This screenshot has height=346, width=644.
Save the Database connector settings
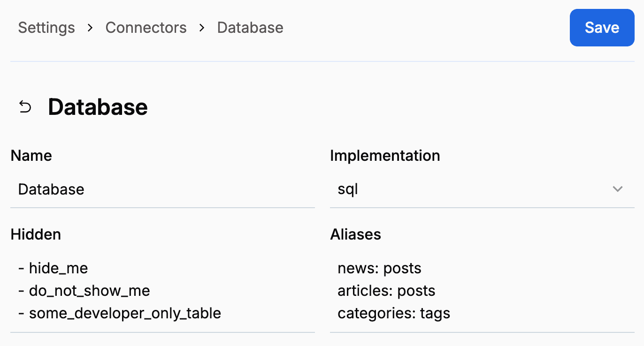pyautogui.click(x=602, y=27)
